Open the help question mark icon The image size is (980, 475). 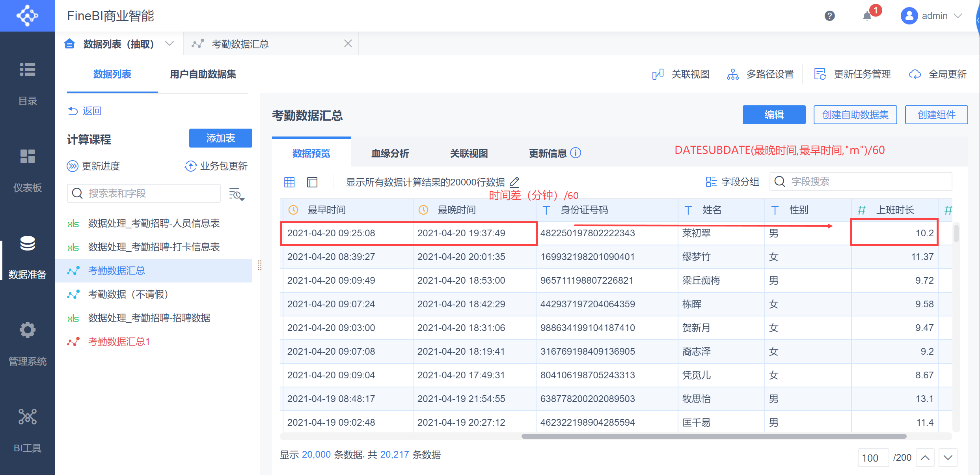829,16
